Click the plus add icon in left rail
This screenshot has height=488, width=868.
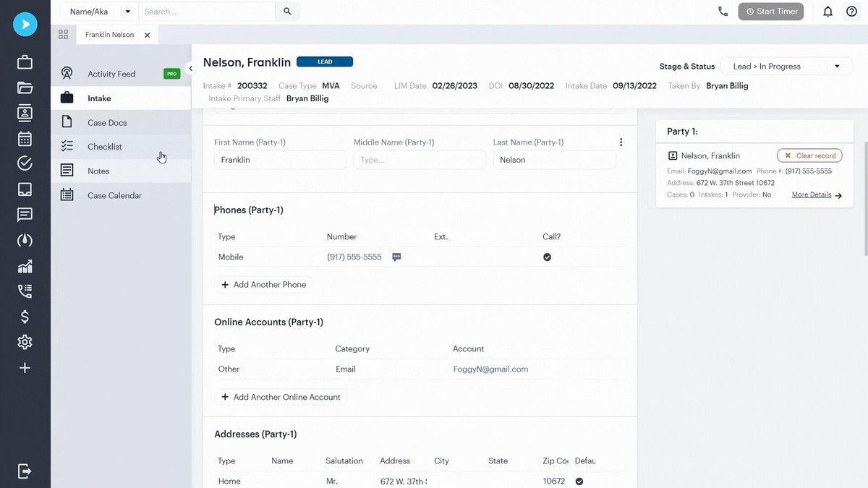point(25,368)
